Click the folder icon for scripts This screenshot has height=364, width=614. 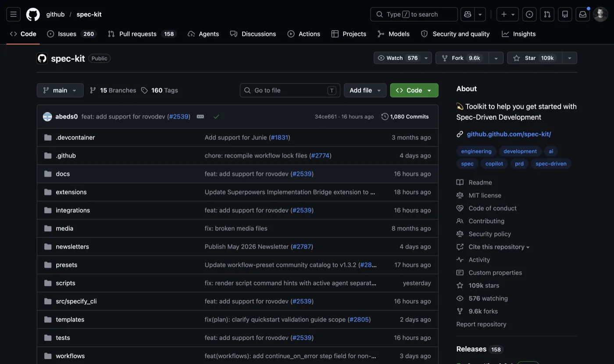[48, 283]
